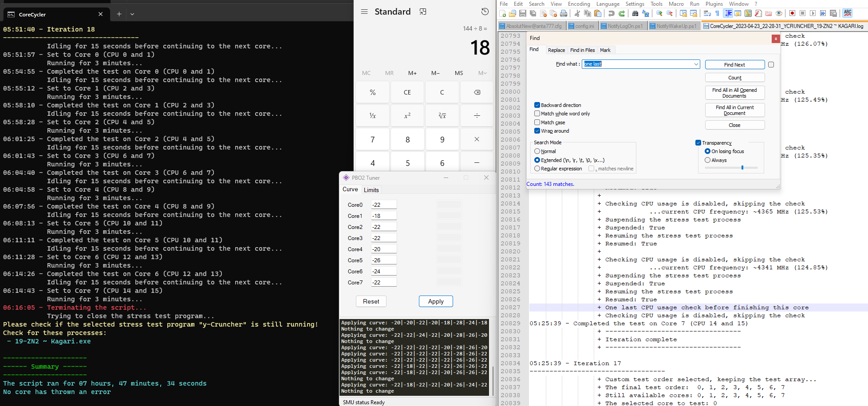868x406 pixels.
Task: Click the Print icon in Notepad++ toolbar
Action: (x=564, y=13)
